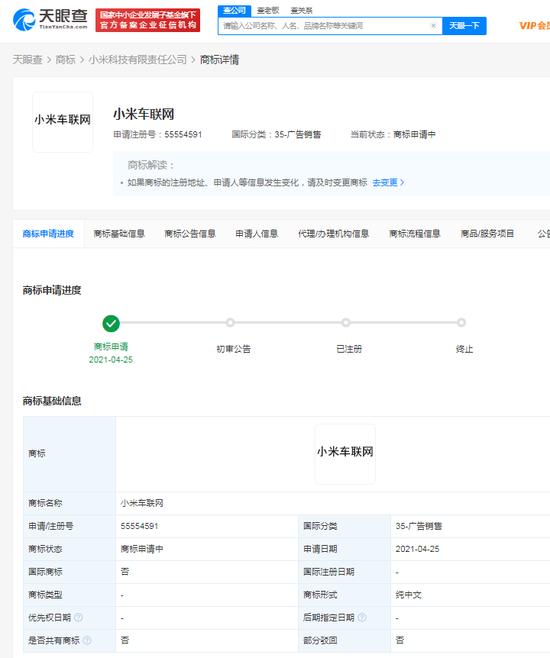Click the 终止 progress step circle
The width and height of the screenshot is (550, 658).
point(461,323)
